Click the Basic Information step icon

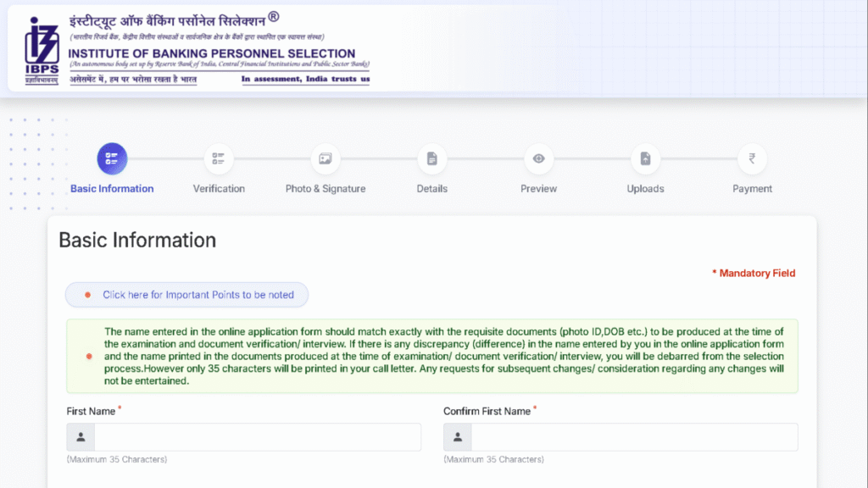click(112, 158)
